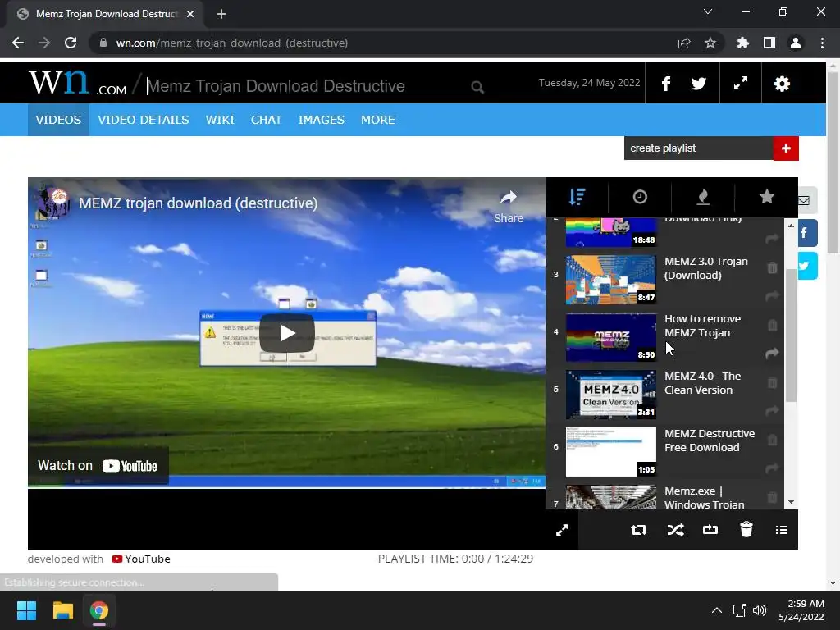Show hidden tray icons chevron
840x630 pixels.
716,610
